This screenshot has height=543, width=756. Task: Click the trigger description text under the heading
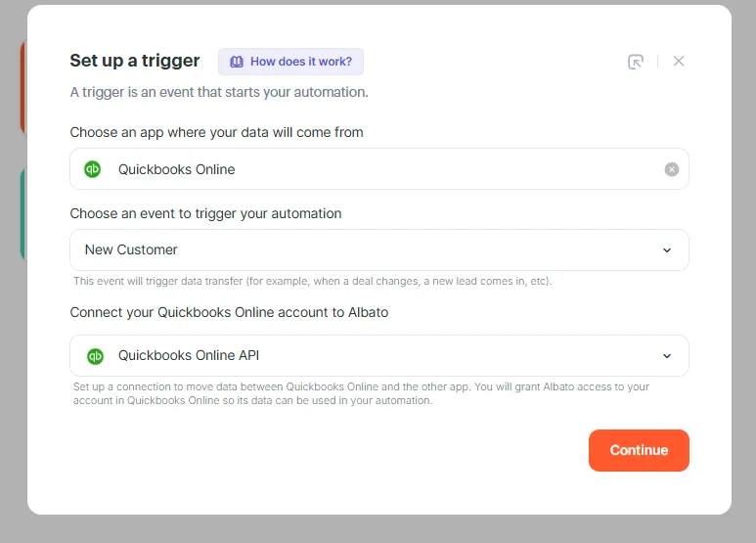[x=219, y=93]
